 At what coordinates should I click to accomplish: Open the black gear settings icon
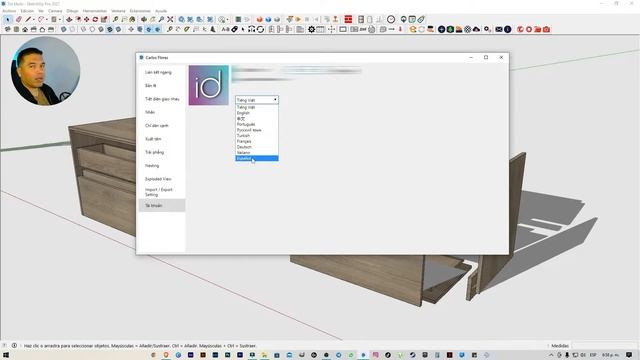coord(311,29)
